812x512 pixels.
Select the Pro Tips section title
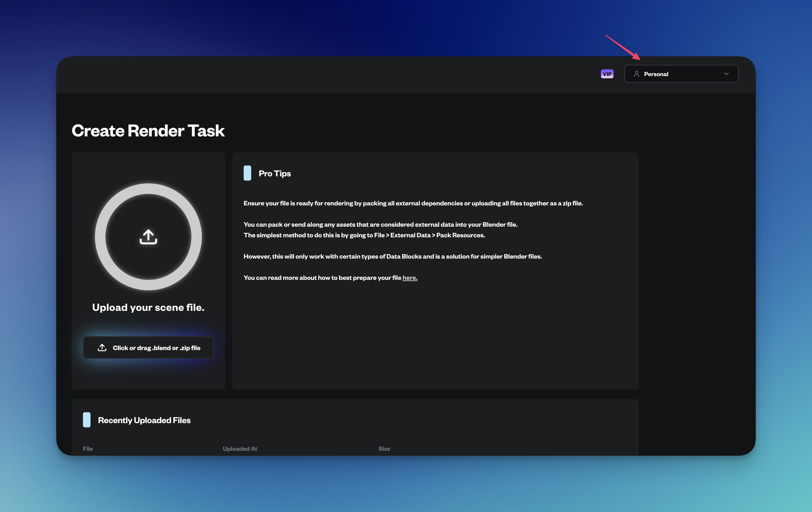[275, 173]
